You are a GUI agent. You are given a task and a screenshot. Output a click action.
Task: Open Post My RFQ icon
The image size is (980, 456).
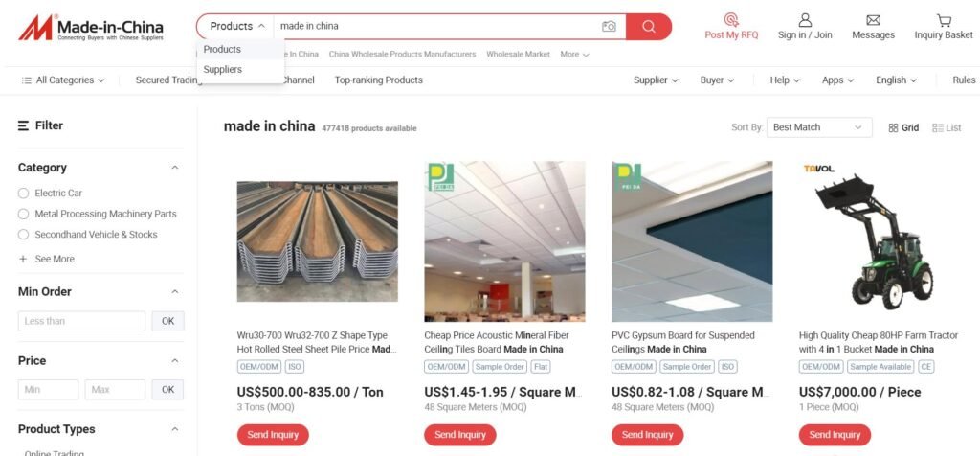coord(731,20)
